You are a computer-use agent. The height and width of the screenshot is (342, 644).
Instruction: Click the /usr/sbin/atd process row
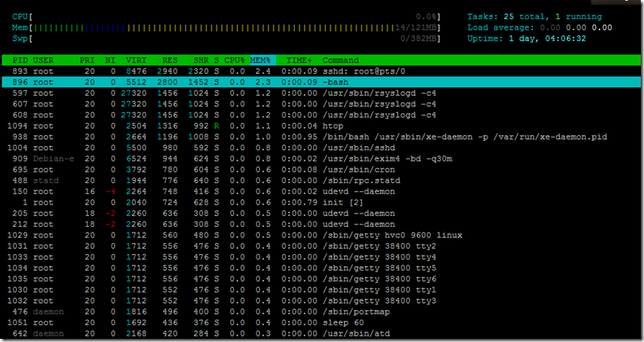coord(321,333)
